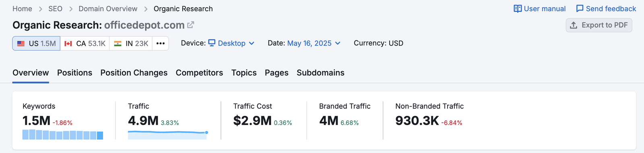Select the CA 53.1K database toggle
The image size is (644, 153).
coord(85,43)
